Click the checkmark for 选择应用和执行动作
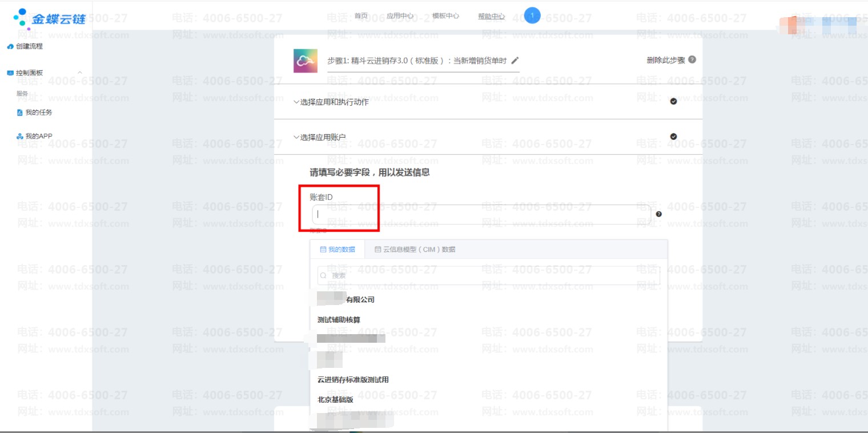This screenshot has width=868, height=433. tap(673, 102)
